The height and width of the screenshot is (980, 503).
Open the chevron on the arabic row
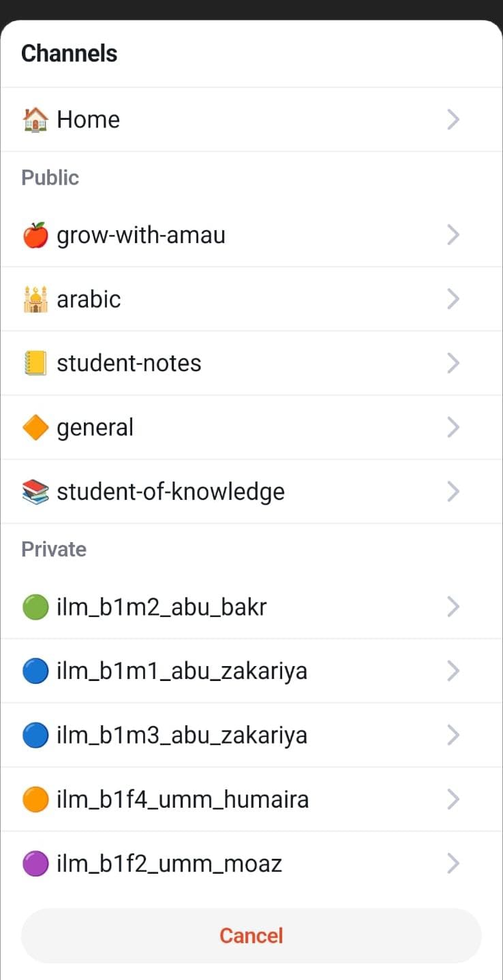pos(453,300)
